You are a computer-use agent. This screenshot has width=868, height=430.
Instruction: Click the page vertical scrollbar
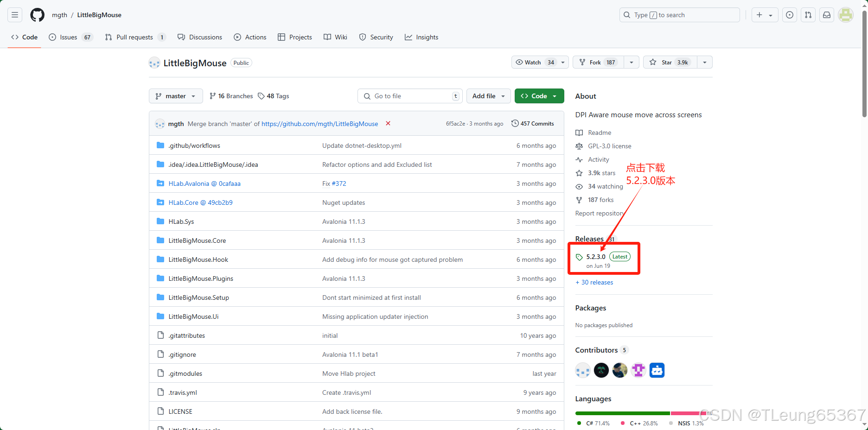[864, 63]
